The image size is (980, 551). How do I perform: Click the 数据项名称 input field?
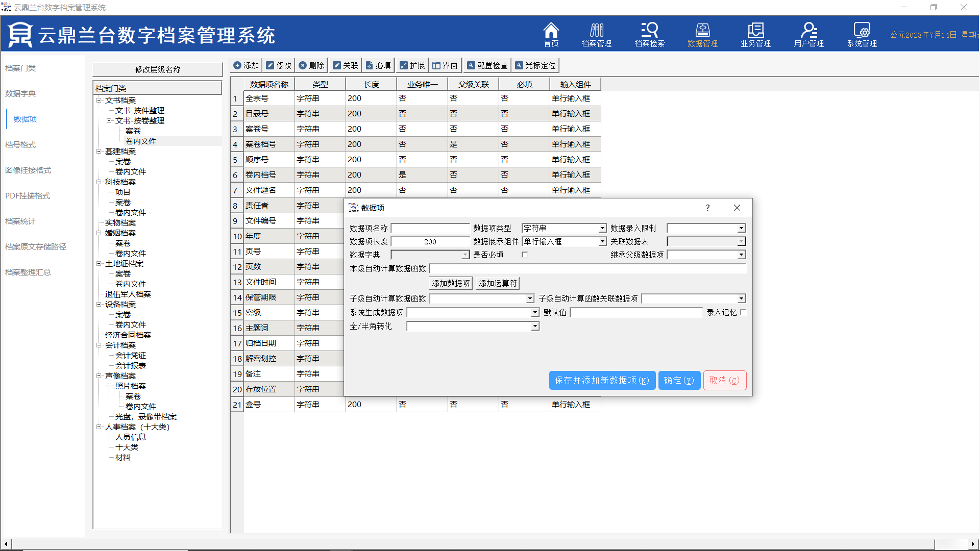click(x=430, y=228)
